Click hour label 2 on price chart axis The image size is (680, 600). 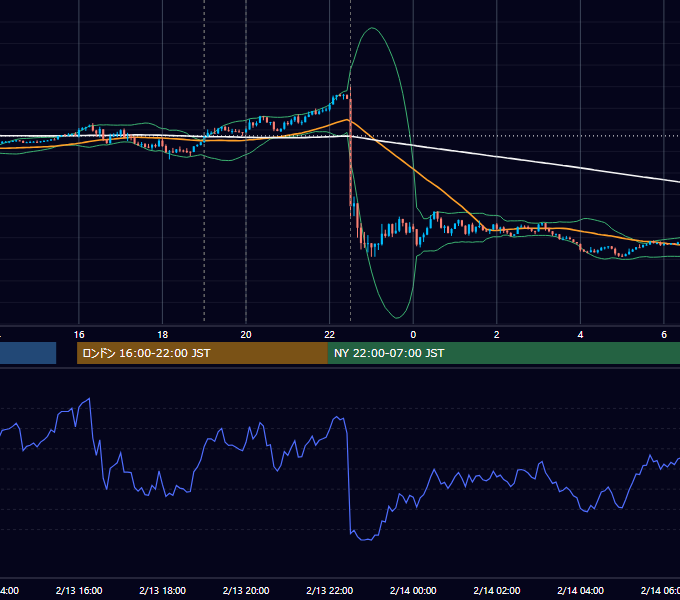click(497, 335)
